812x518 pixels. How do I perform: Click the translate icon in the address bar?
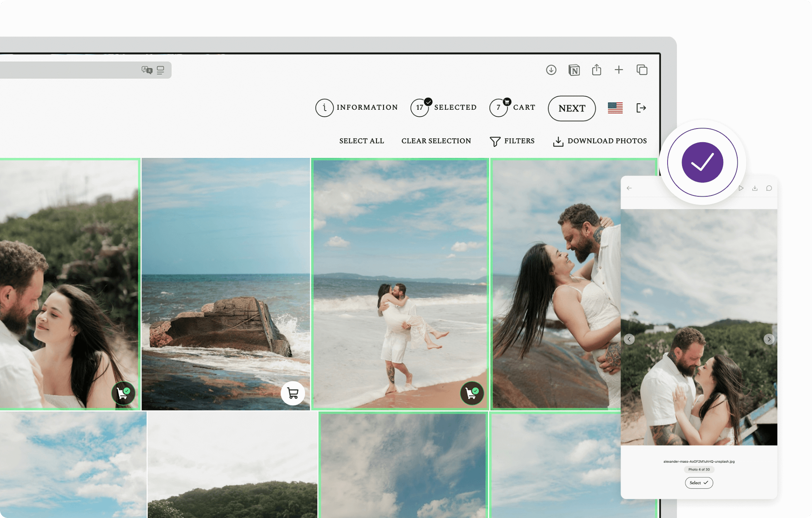coord(147,70)
